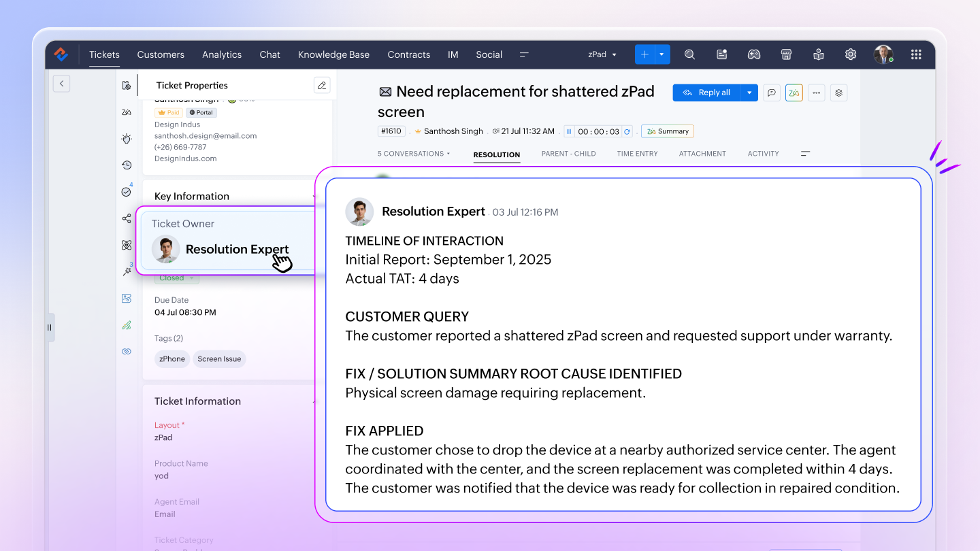This screenshot has height=551, width=980.
Task: Open the approvals checkmark icon with badge 4
Action: pyautogui.click(x=127, y=191)
